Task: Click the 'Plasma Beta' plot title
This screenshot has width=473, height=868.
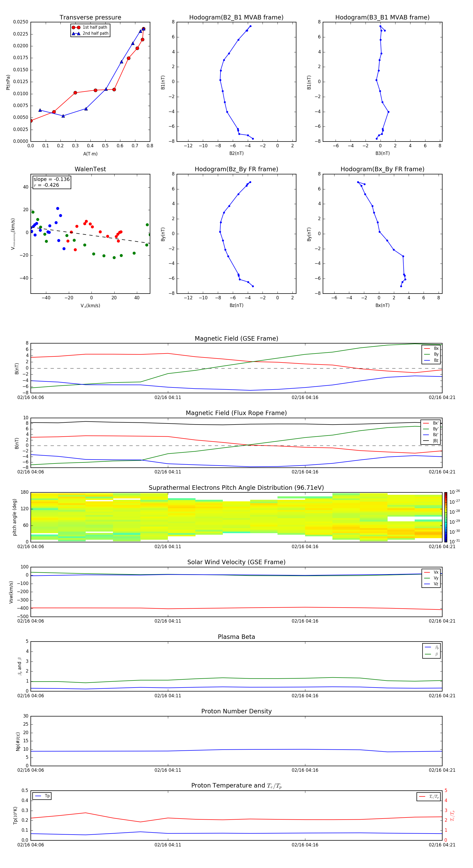Action: (236, 637)
